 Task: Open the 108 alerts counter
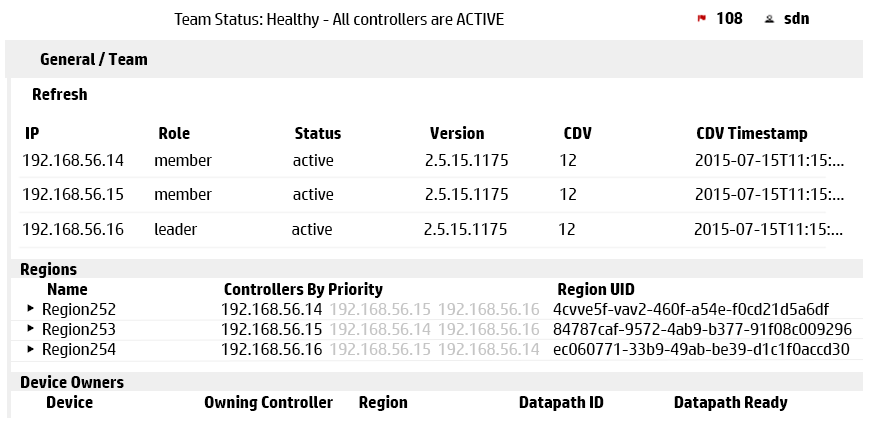pyautogui.click(x=729, y=19)
